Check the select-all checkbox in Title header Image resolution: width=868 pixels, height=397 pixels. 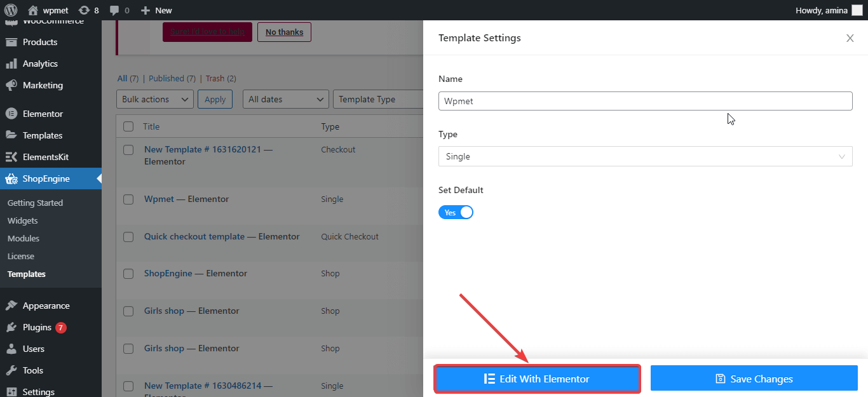(x=128, y=126)
